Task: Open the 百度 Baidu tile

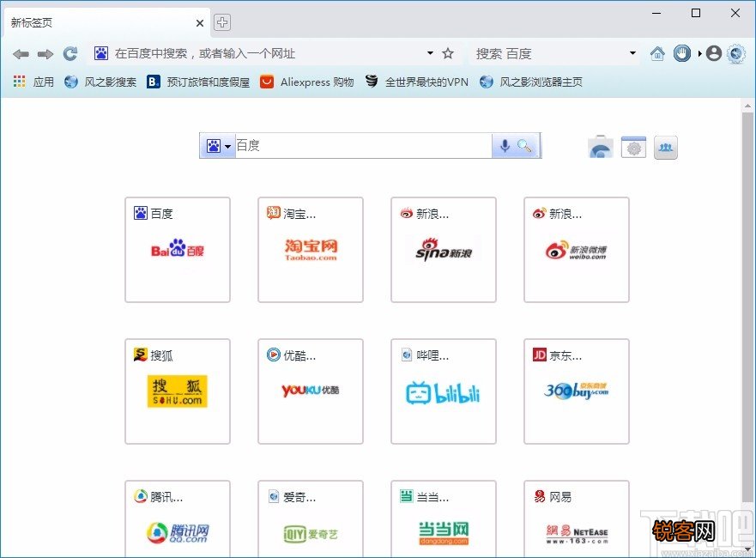Action: point(178,250)
